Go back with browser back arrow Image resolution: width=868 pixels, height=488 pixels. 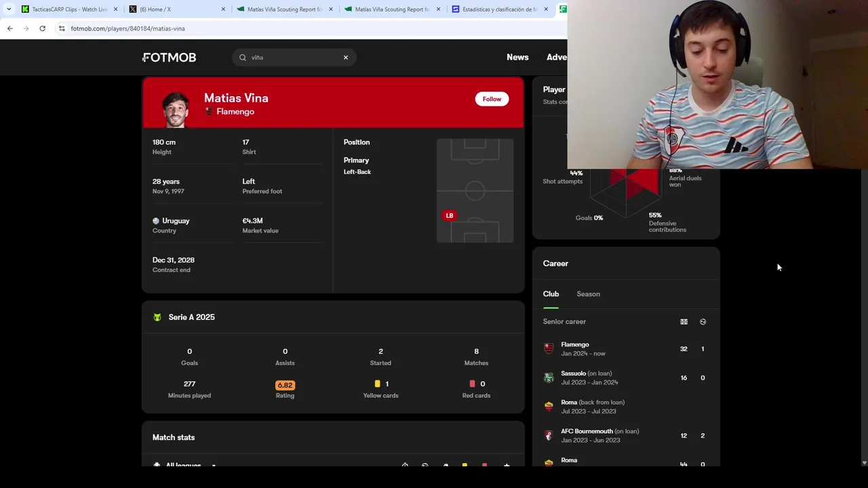[9, 28]
